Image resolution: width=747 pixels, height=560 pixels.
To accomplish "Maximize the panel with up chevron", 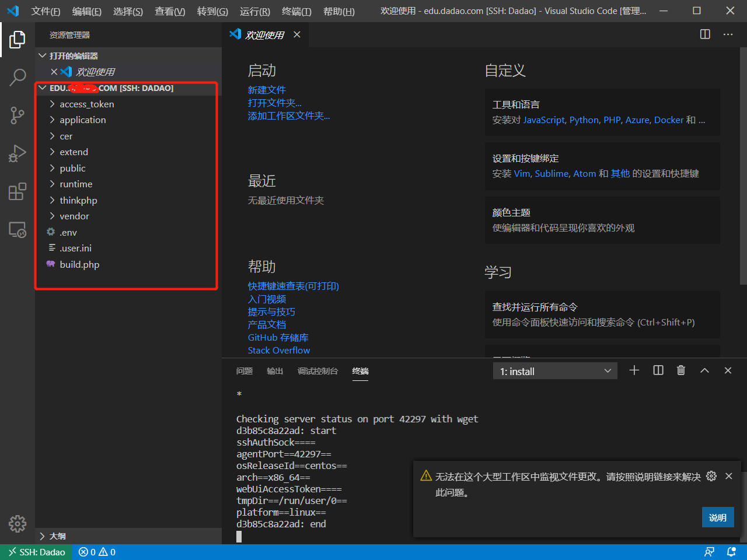I will coord(704,370).
